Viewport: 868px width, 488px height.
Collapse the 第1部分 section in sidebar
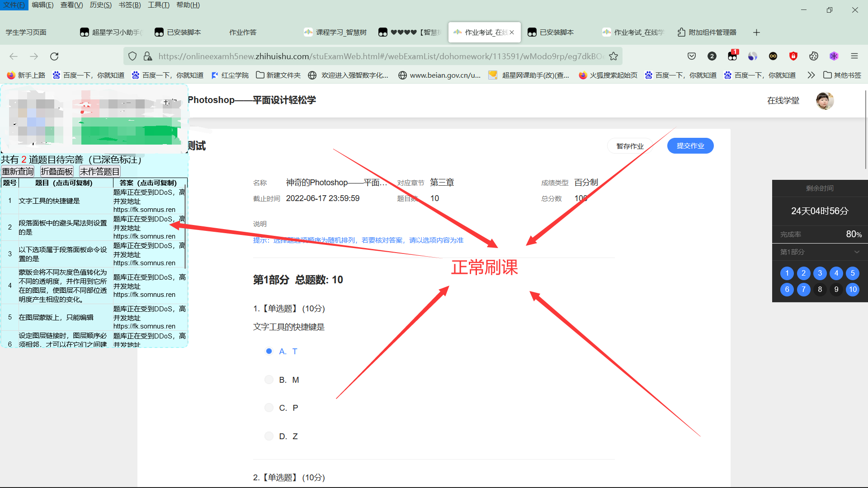click(856, 252)
